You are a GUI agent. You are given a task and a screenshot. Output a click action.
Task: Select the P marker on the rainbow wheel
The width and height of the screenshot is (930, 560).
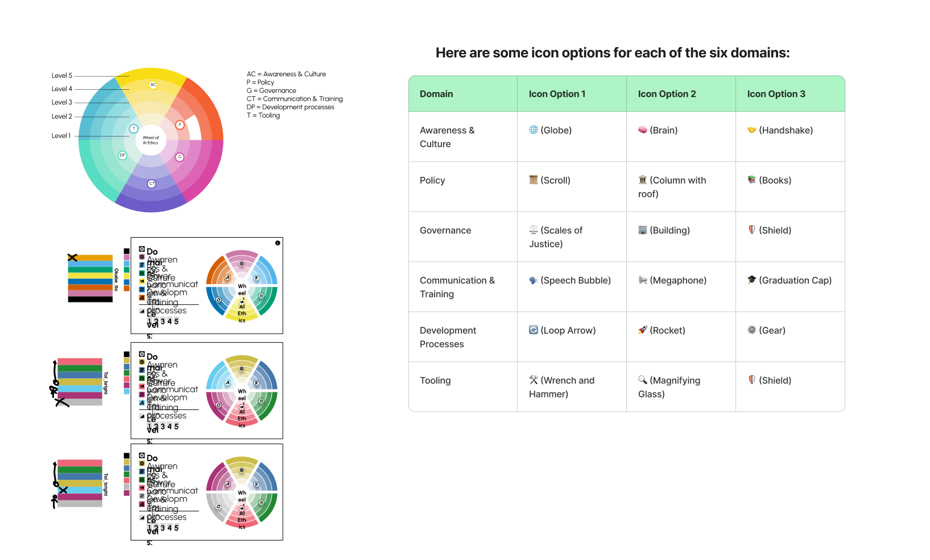pyautogui.click(x=180, y=125)
